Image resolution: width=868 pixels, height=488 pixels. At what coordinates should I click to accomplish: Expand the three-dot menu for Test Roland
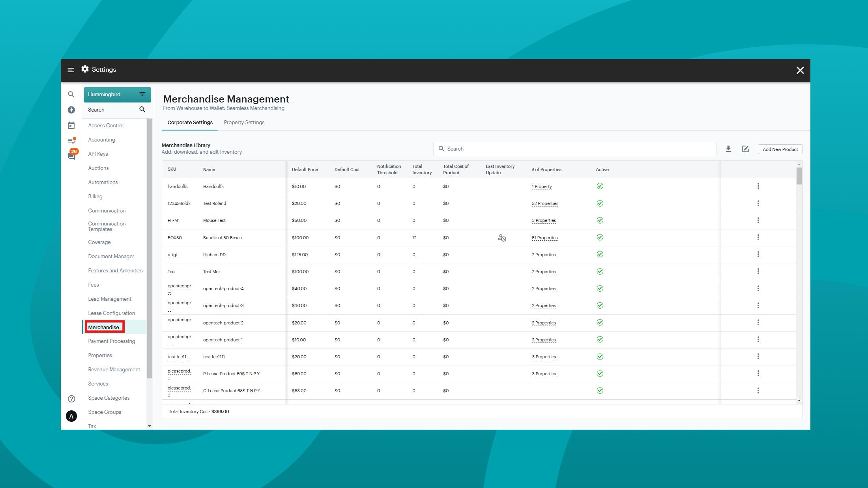point(758,203)
